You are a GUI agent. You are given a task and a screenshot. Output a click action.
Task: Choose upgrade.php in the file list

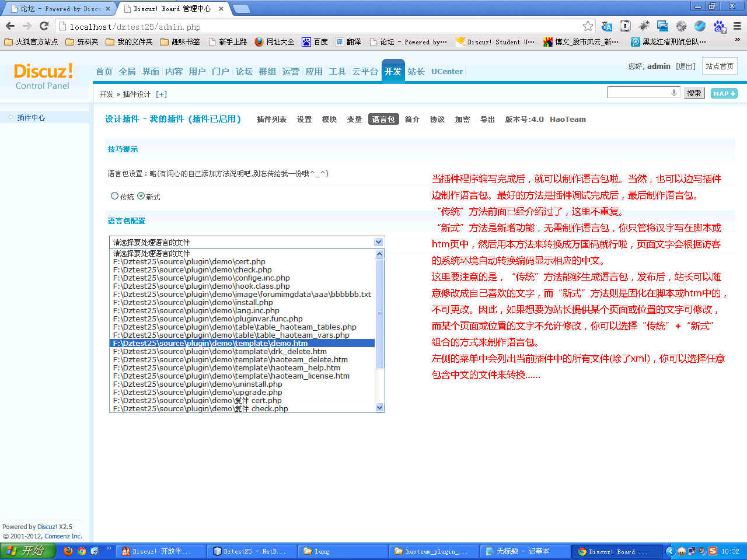coord(242,392)
